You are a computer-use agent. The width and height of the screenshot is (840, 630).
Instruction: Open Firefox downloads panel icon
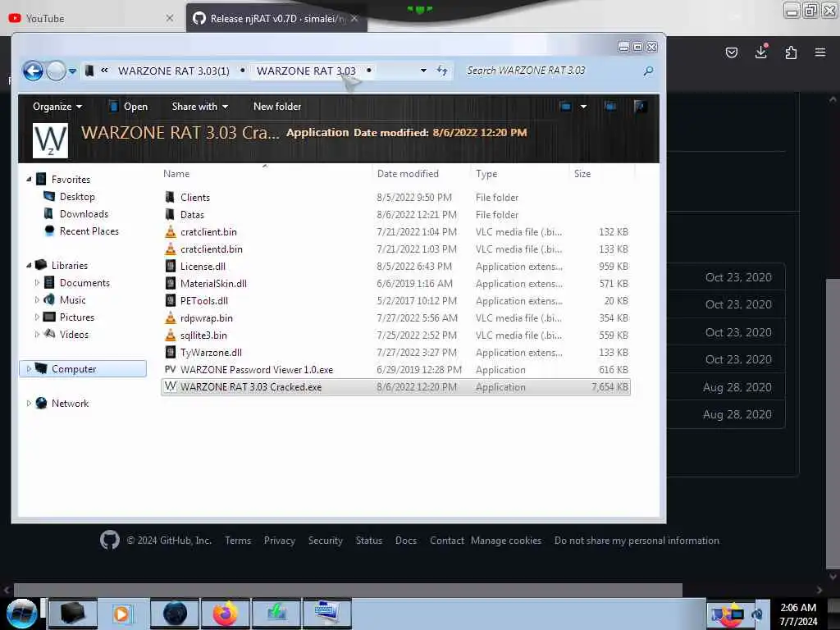[761, 52]
